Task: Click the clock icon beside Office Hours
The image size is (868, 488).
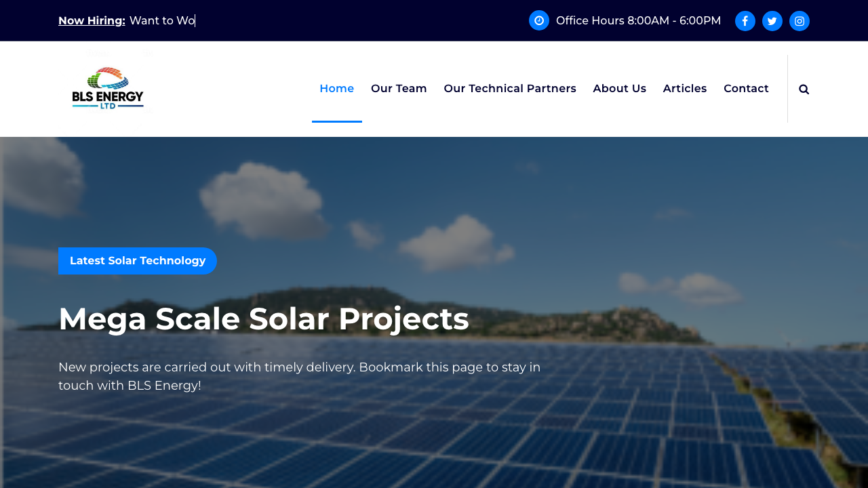Action: click(x=538, y=20)
